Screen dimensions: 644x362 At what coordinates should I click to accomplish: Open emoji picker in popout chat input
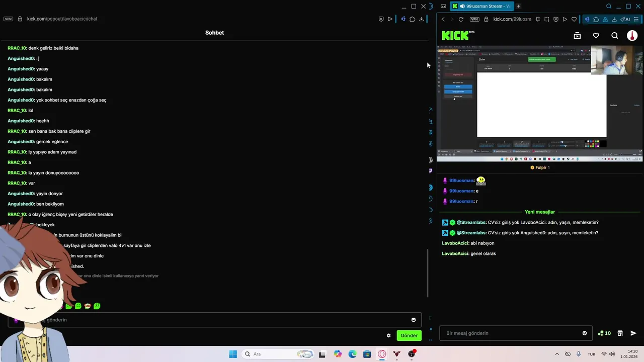414,320
